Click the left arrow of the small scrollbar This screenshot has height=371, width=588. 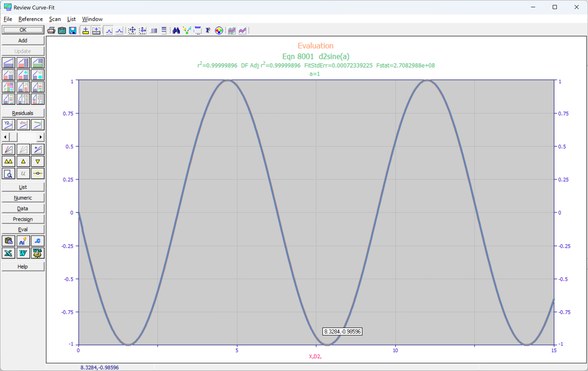pos(5,137)
